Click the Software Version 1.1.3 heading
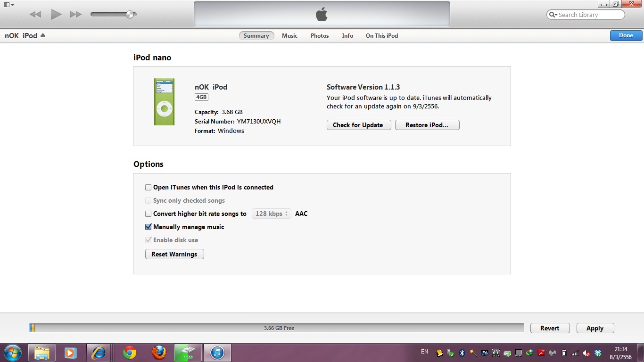Viewport: 644px width, 362px height. (363, 87)
